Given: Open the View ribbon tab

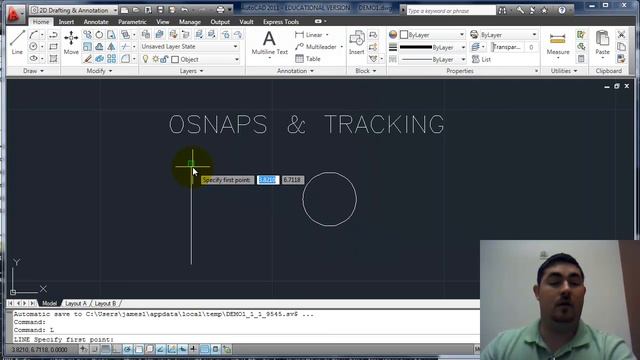Looking at the screenshot, I should pyautogui.click(x=162, y=22).
